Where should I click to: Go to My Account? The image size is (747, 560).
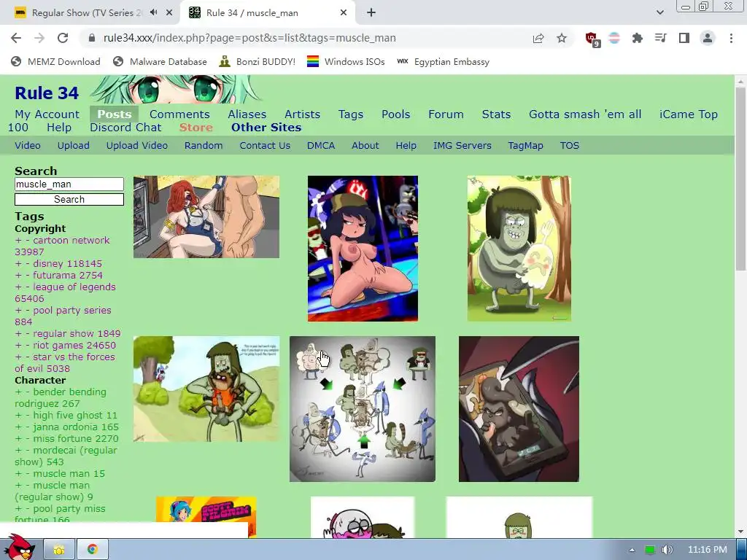tap(47, 114)
